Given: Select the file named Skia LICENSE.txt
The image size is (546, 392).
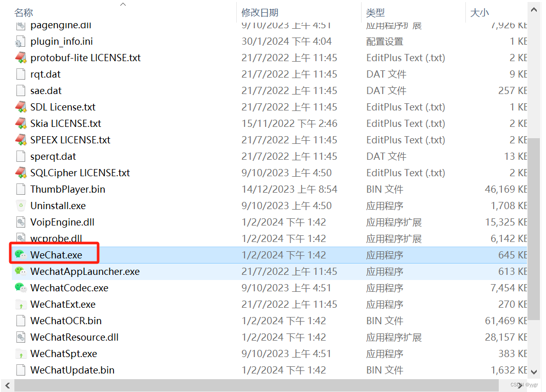Looking at the screenshot, I should [65, 123].
